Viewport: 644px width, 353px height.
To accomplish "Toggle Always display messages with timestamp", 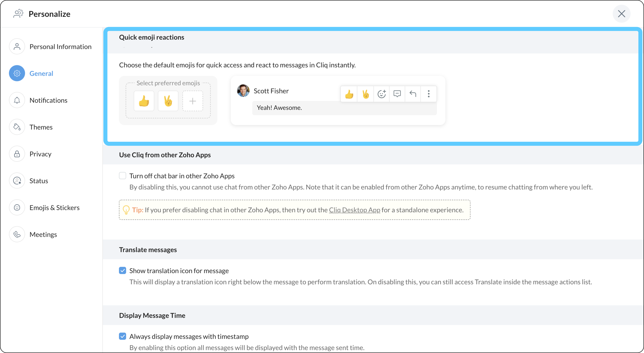I will [123, 336].
